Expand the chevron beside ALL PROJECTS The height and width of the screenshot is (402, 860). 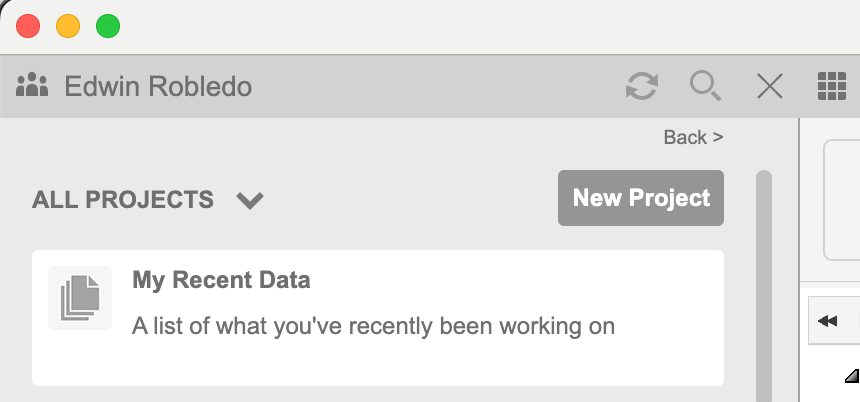click(x=250, y=200)
